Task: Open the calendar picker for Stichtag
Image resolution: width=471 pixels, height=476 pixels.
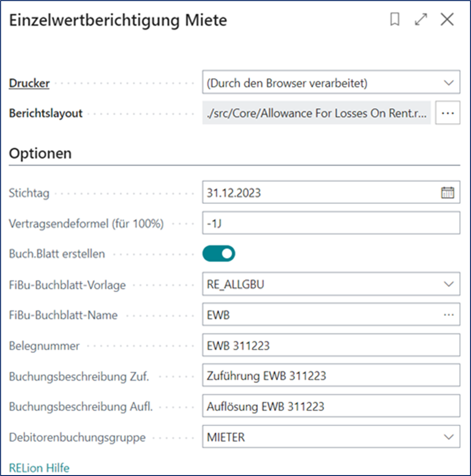Action: coord(447,193)
